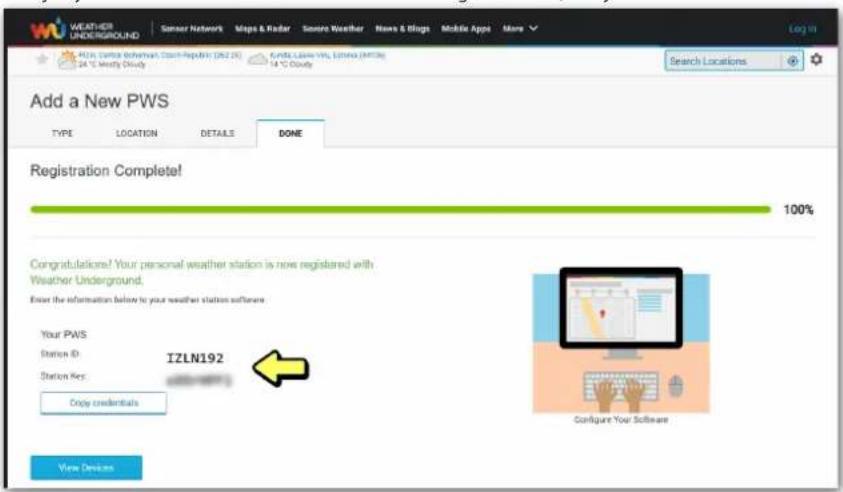Click the Your PWS label
Screen dimensions: 843x492
coord(63,334)
